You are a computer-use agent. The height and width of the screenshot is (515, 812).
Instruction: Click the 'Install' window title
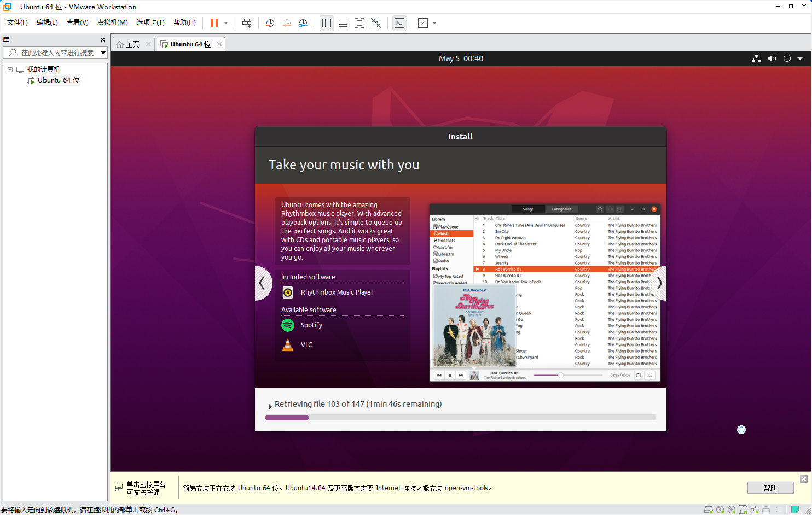click(x=460, y=137)
